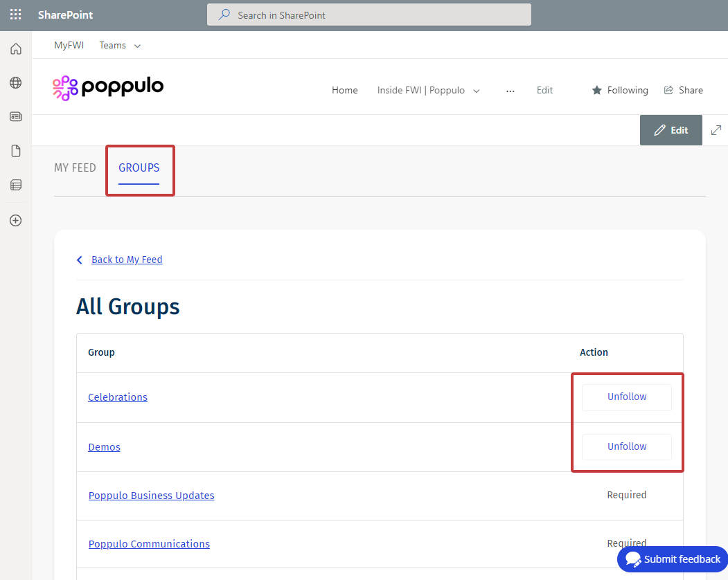Click the Back to My Feed link

pos(126,260)
